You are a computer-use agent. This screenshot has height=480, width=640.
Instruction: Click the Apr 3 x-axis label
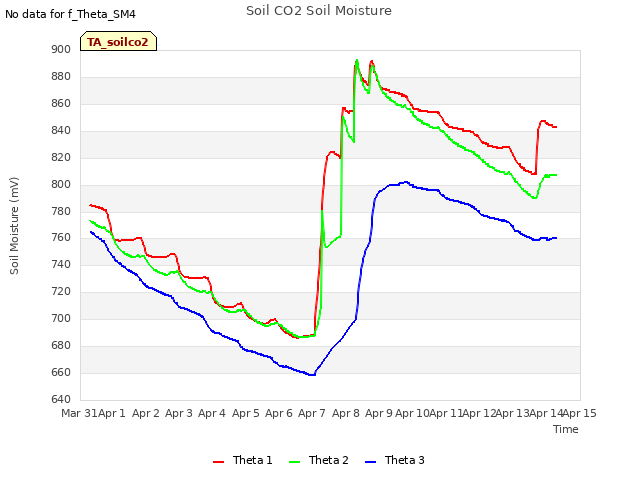click(x=179, y=413)
